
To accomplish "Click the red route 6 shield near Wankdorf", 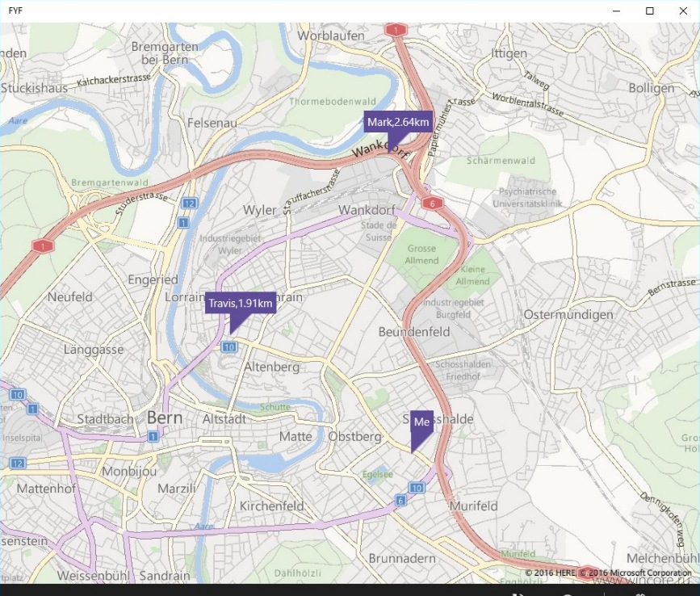I will pos(432,204).
